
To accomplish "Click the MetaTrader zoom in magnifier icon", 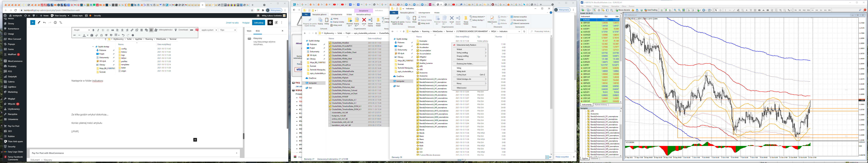I will click(675, 10).
